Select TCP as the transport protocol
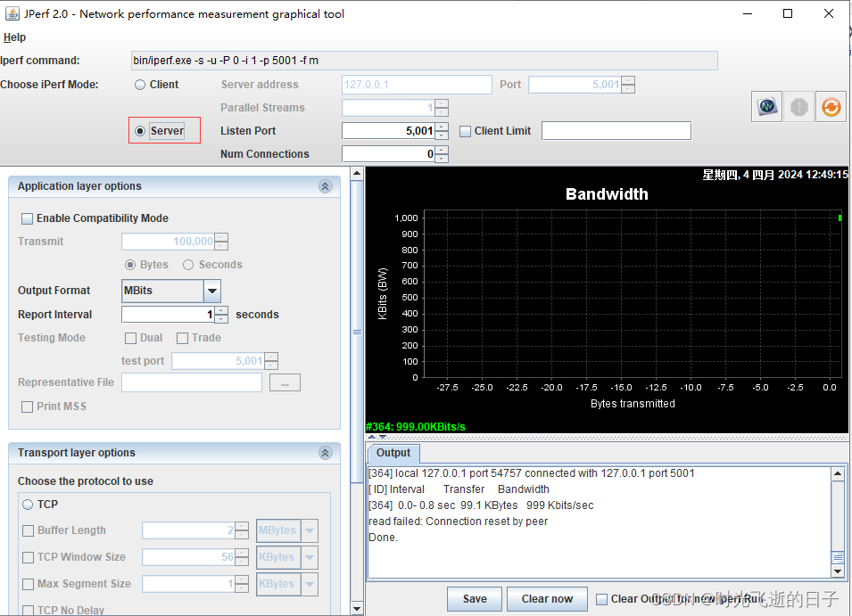The width and height of the screenshot is (852, 616). coord(28,504)
